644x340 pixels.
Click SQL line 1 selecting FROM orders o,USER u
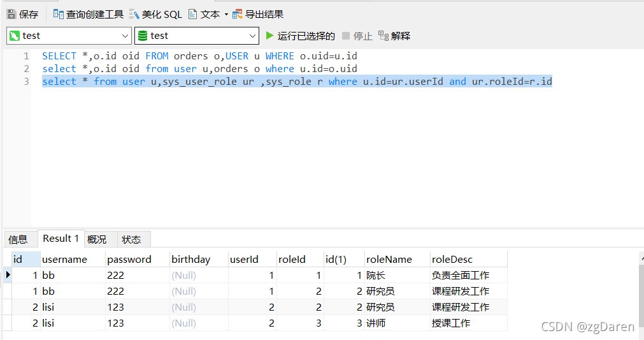click(199, 56)
